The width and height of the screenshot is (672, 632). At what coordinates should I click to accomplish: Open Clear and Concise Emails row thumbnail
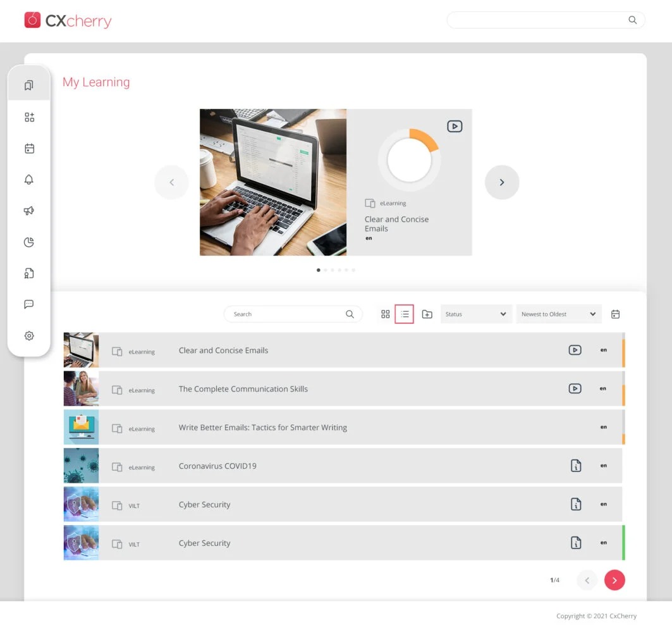[x=81, y=350]
